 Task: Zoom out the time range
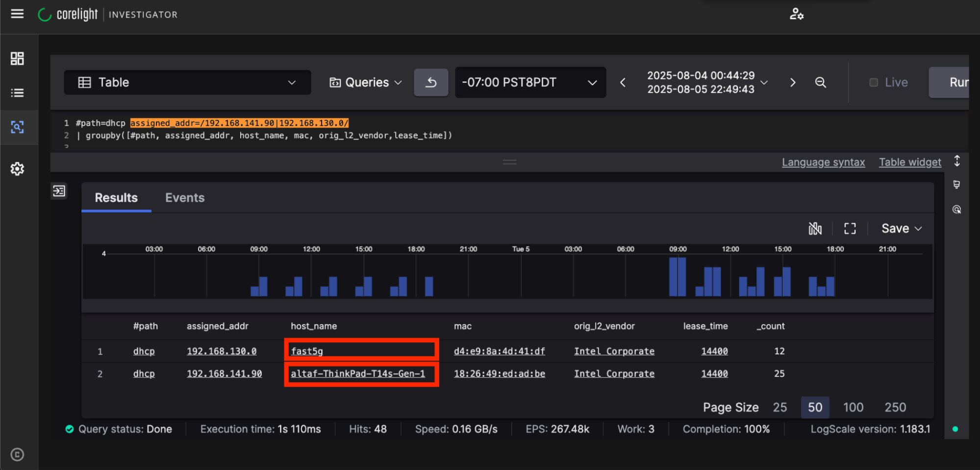point(820,82)
